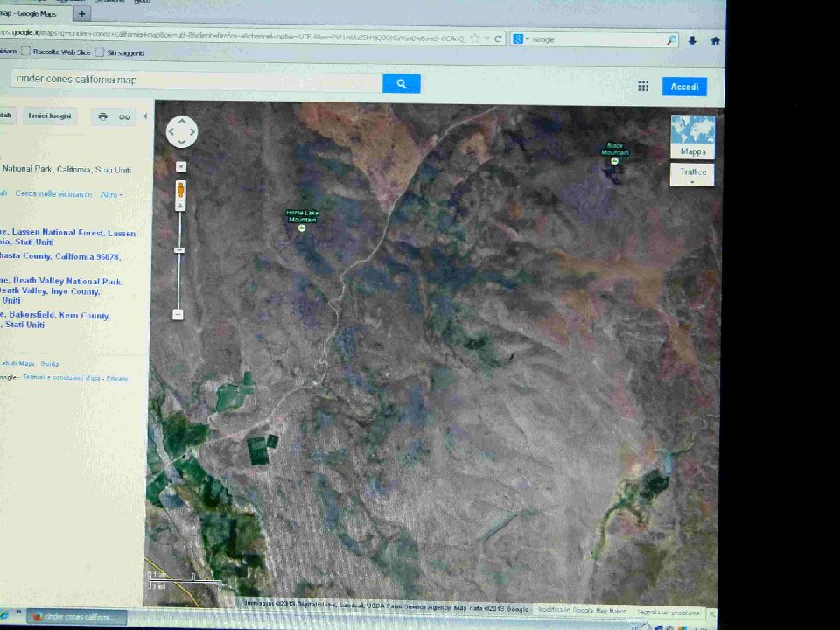This screenshot has width=840, height=630.
Task: Click the map scale bar
Action: (185, 582)
